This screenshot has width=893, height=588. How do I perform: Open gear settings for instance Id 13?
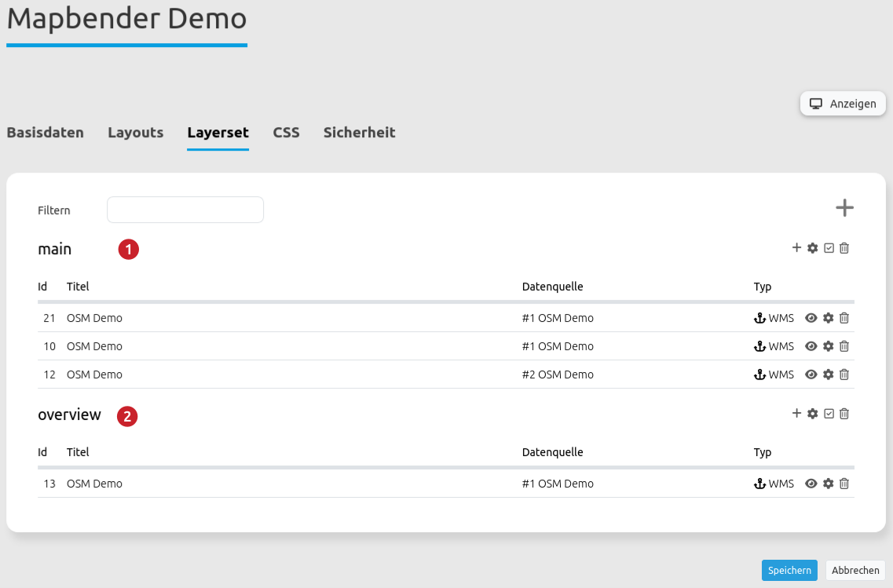[828, 484]
